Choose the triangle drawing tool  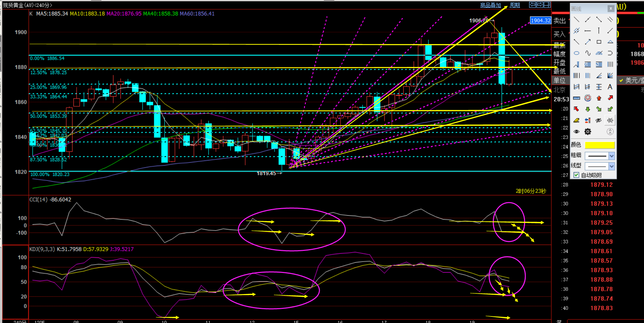610,42
